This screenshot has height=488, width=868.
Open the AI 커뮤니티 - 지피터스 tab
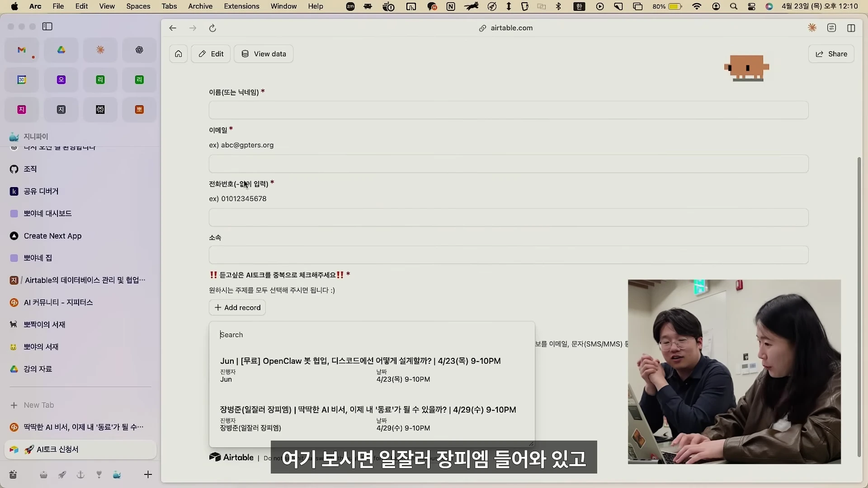(80, 303)
